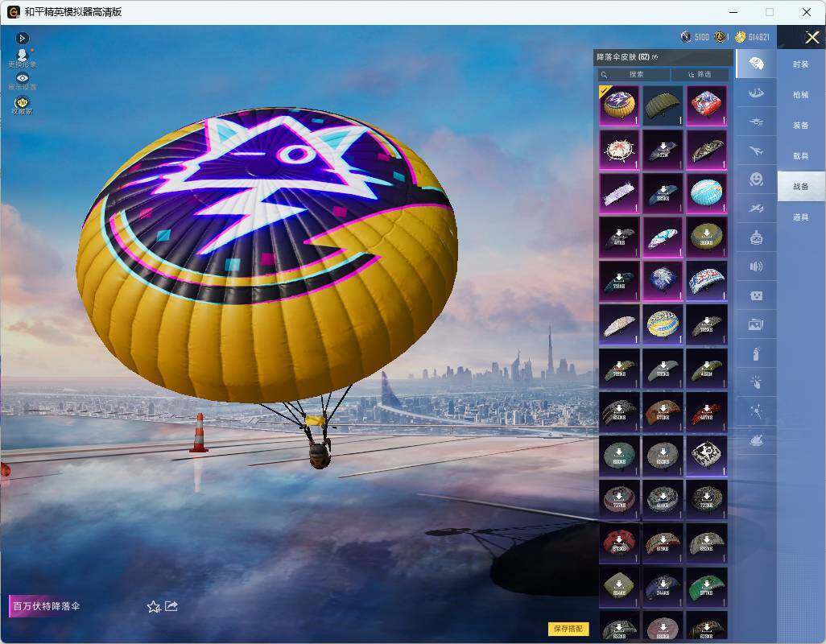Select the parachute skin category icon
The width and height of the screenshot is (826, 644).
click(756, 64)
